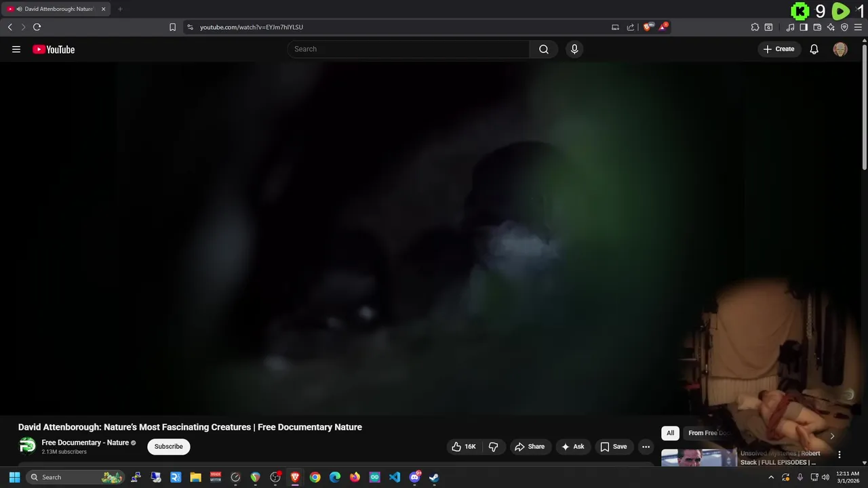
Task: Open the Leo AI sparkle icon
Action: [x=831, y=27]
